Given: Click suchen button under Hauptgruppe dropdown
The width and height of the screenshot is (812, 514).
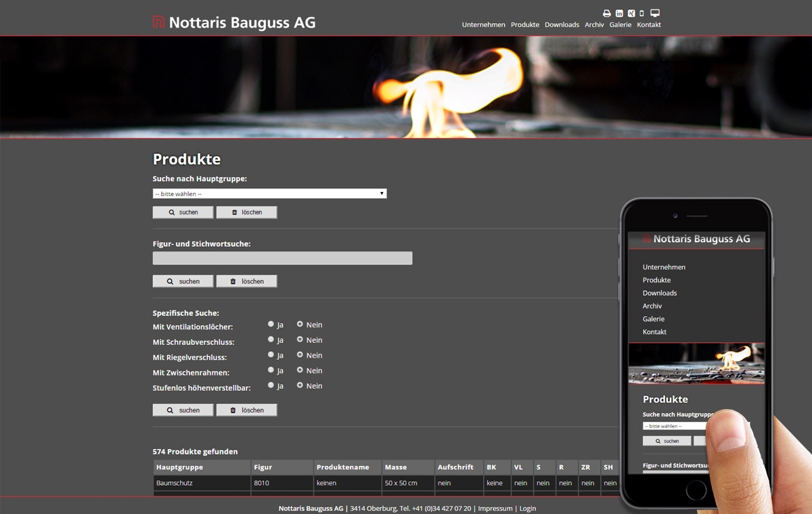Looking at the screenshot, I should pyautogui.click(x=183, y=212).
